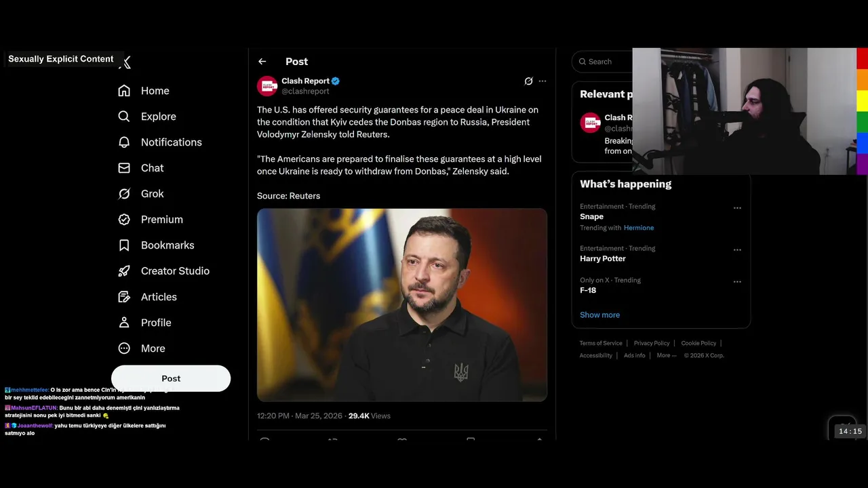Open the post's three-dot options
This screenshot has height=488, width=868.
[542, 81]
